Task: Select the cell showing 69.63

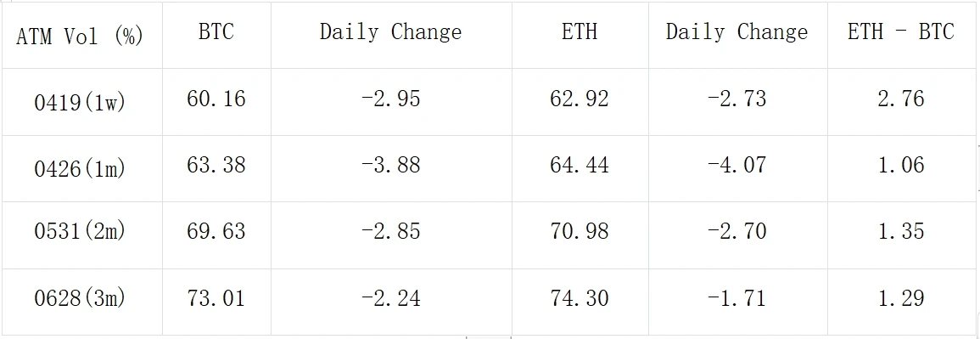Action: coord(216,235)
